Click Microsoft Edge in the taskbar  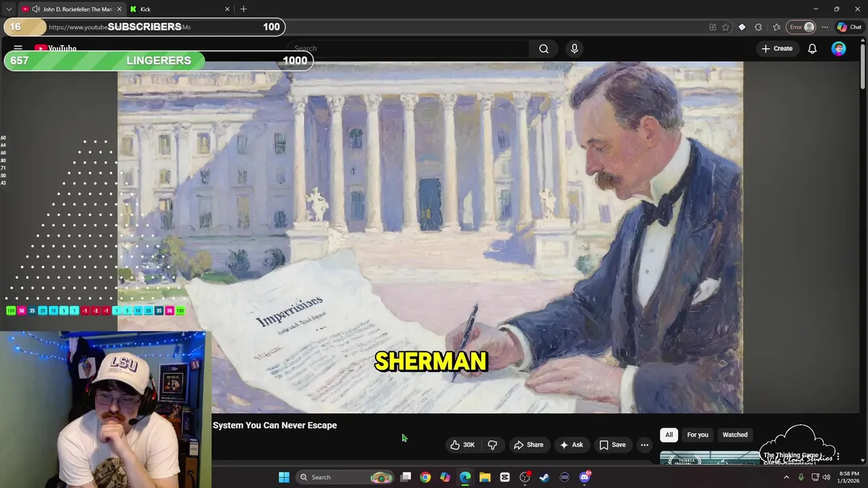pyautogui.click(x=465, y=477)
